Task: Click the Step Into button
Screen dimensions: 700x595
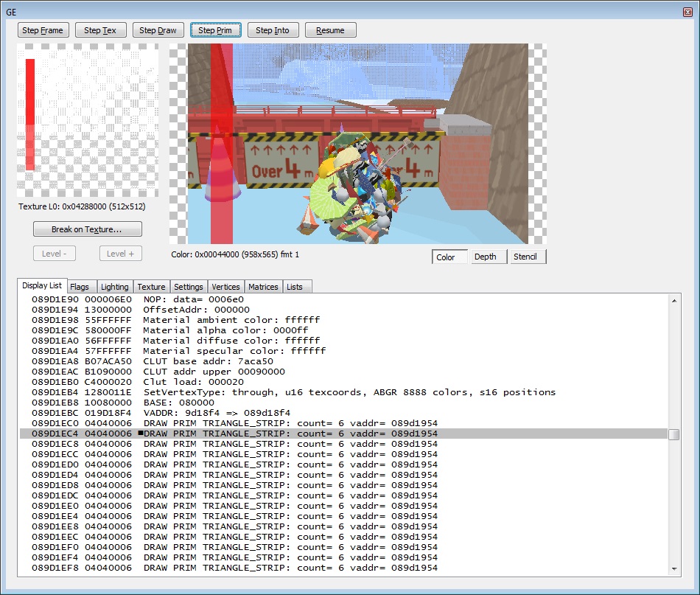Action: [x=273, y=30]
